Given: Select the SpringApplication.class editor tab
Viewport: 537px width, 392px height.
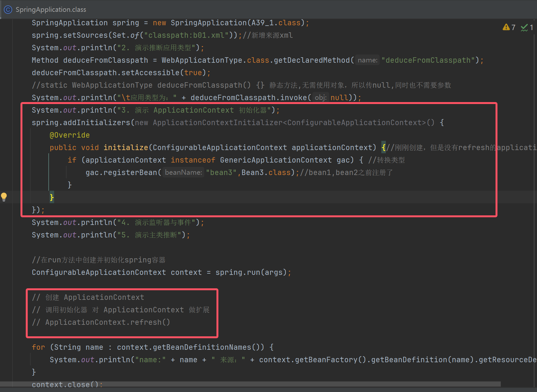Looking at the screenshot, I should click(x=45, y=10).
